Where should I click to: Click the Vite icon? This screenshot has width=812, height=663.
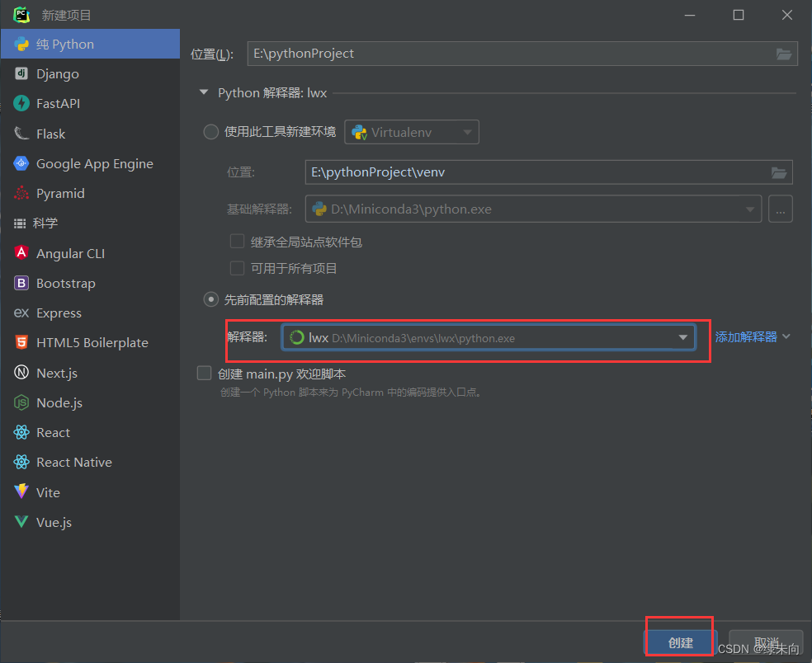coord(21,491)
